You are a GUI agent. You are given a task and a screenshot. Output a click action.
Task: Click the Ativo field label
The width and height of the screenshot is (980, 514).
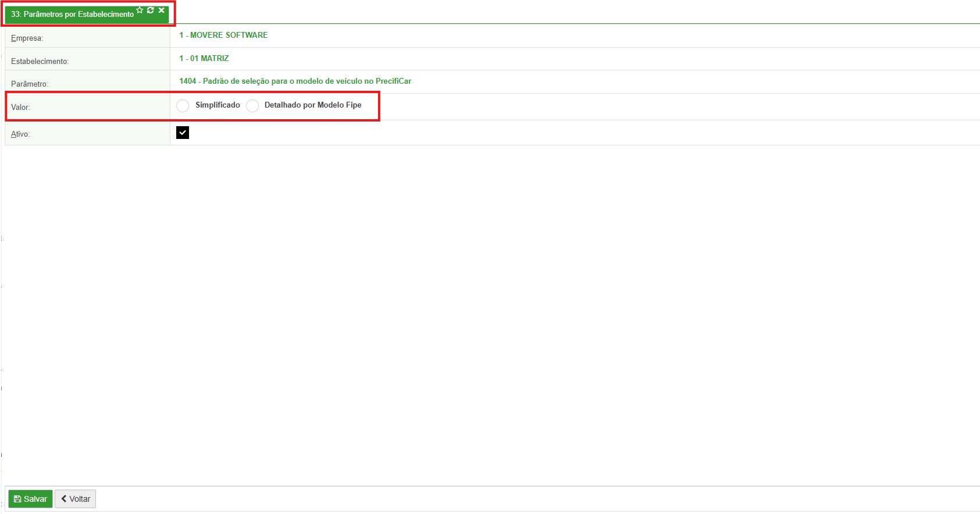tap(20, 134)
